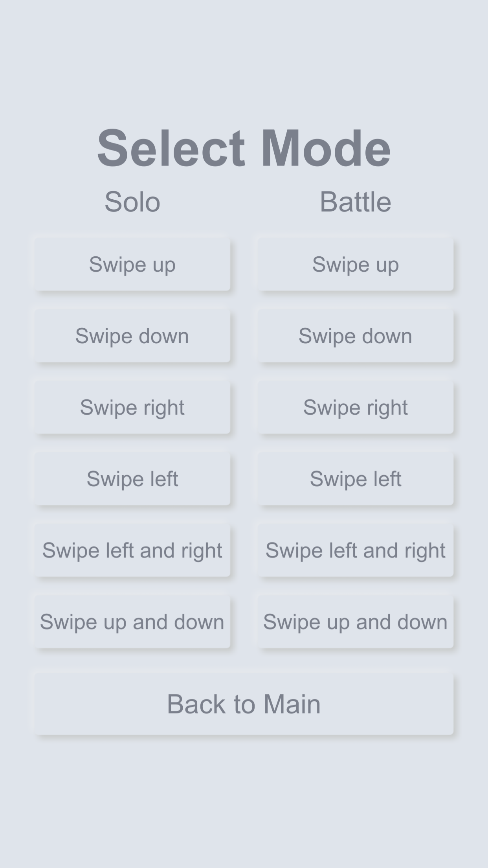This screenshot has height=868, width=488.
Task: Start Battle Swipe right mode
Action: (355, 407)
